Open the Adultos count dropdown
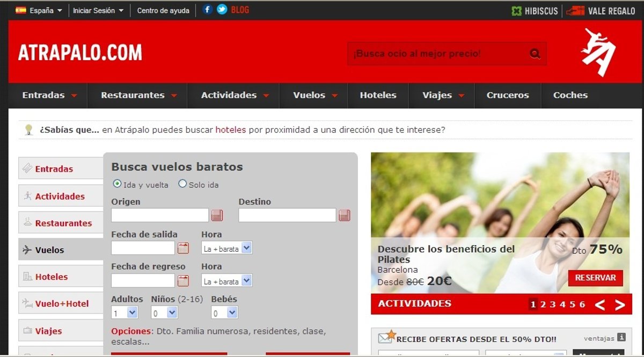644x357 pixels. pyautogui.click(x=125, y=312)
